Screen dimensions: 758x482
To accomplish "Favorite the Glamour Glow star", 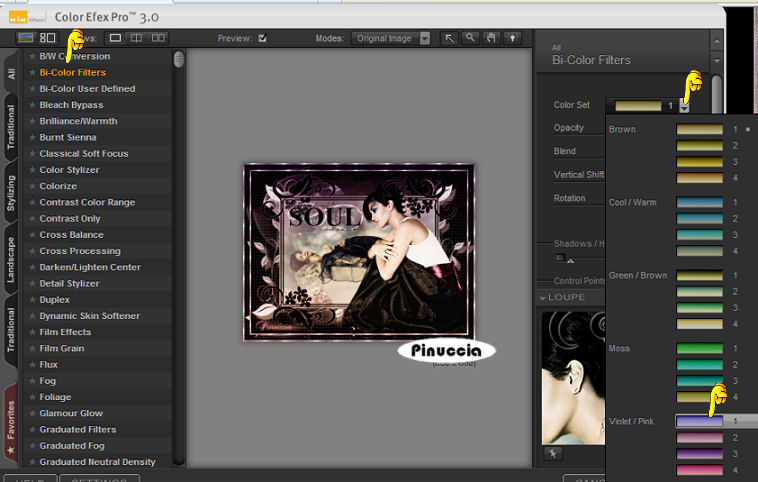I will (32, 413).
